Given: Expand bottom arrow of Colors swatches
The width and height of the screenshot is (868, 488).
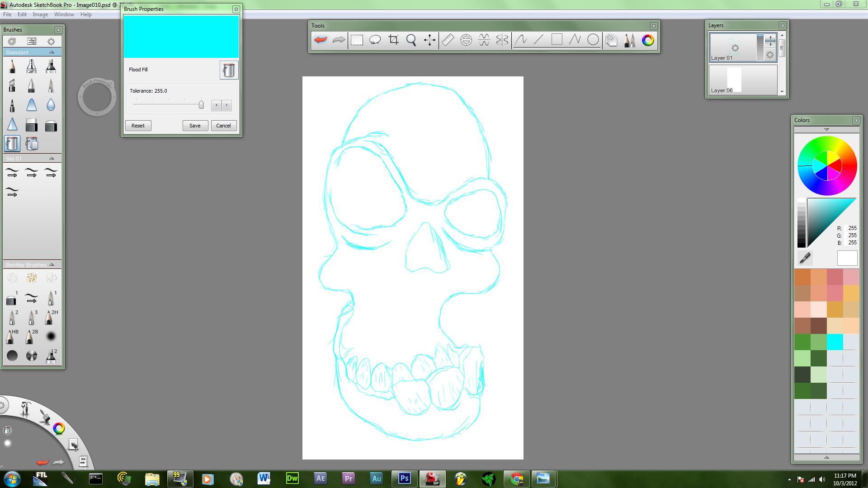Looking at the screenshot, I should (x=826, y=457).
